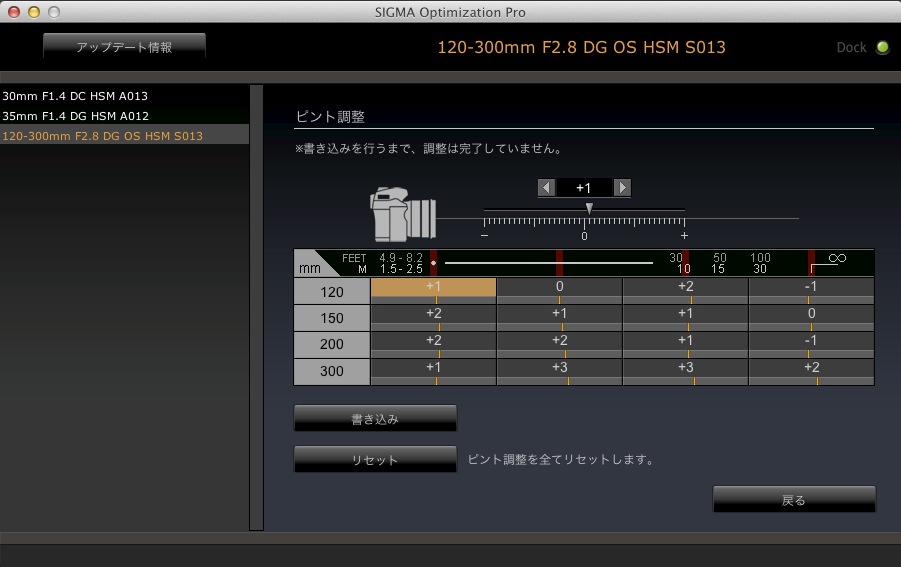The height and width of the screenshot is (567, 901).
Task: Click the 4.9-8.2 feet distance label
Action: point(401,258)
